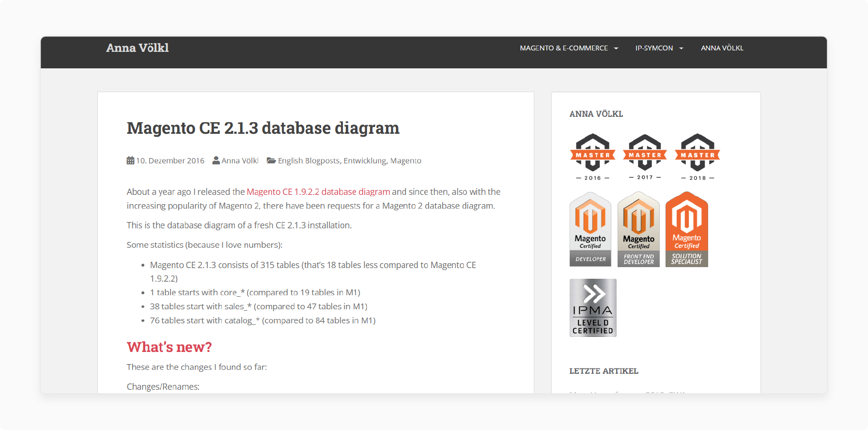This screenshot has height=430, width=868.
Task: Click the ANNA VÖLKL sidebar heading
Action: [x=596, y=114]
